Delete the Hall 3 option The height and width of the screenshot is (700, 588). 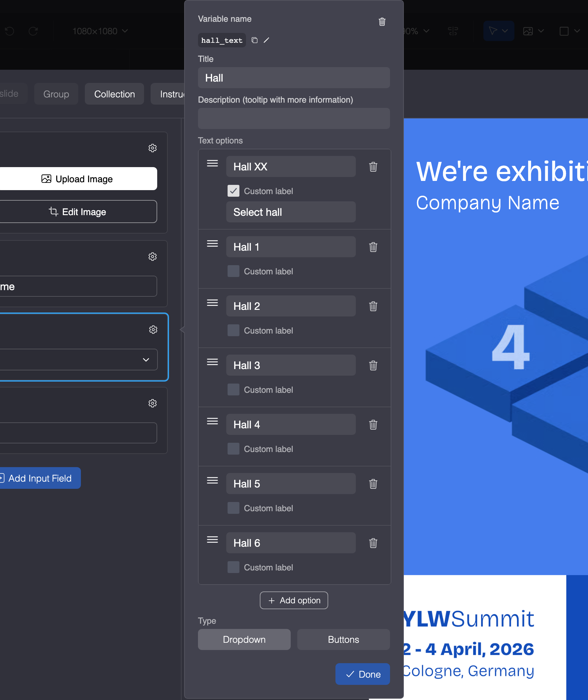373,365
